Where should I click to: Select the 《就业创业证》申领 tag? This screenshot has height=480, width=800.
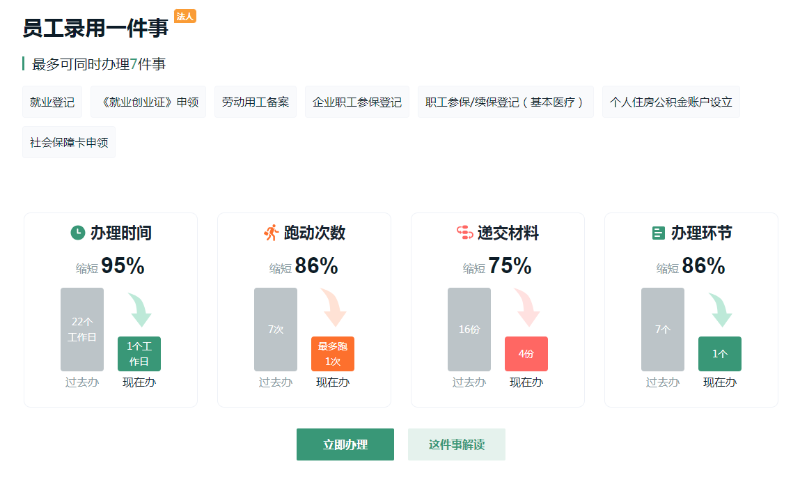click(148, 102)
